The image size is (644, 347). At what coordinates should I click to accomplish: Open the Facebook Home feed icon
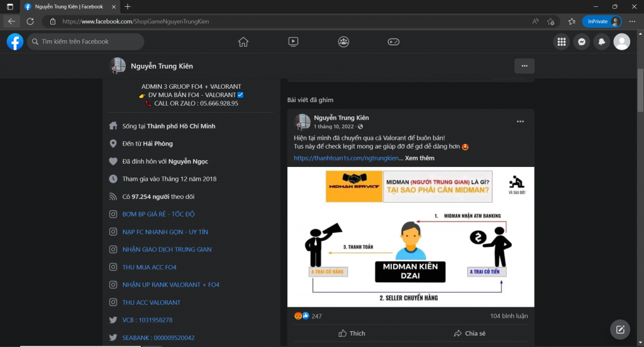point(243,42)
